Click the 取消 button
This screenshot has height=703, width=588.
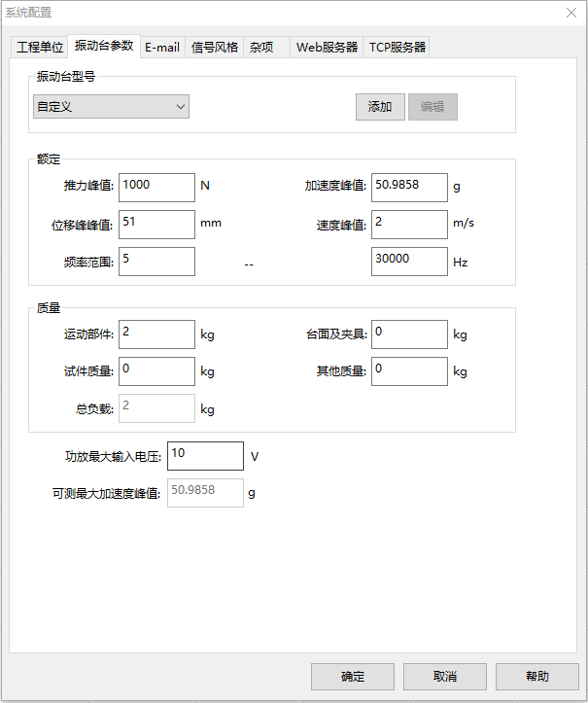click(445, 677)
